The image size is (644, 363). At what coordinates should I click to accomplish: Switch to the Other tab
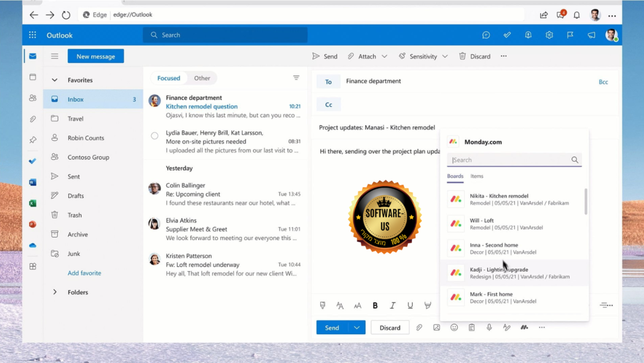pyautogui.click(x=202, y=78)
